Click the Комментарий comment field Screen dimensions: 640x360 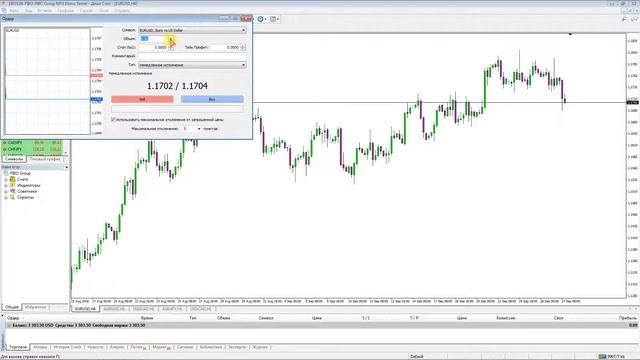coord(192,56)
